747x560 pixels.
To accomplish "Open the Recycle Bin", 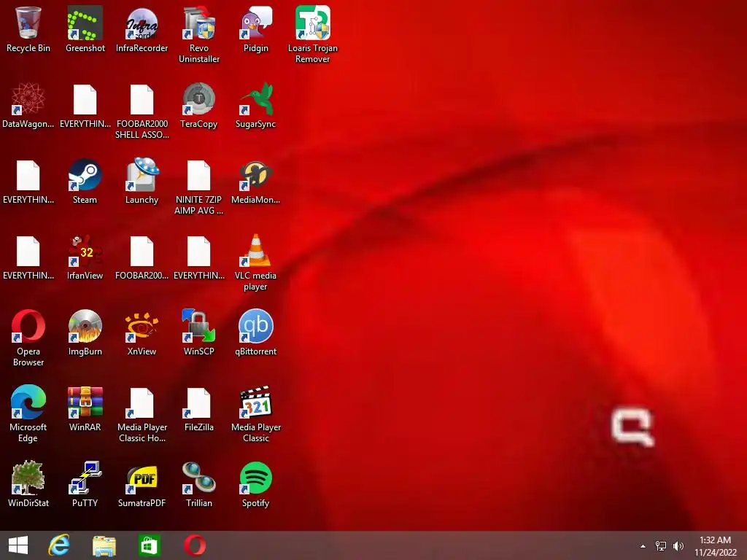I will (28, 30).
